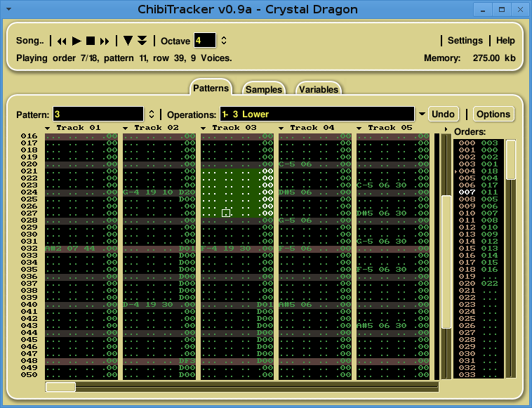The height and width of the screenshot is (408, 532).
Task: Skip forward to the next order
Action: pyautogui.click(x=105, y=41)
